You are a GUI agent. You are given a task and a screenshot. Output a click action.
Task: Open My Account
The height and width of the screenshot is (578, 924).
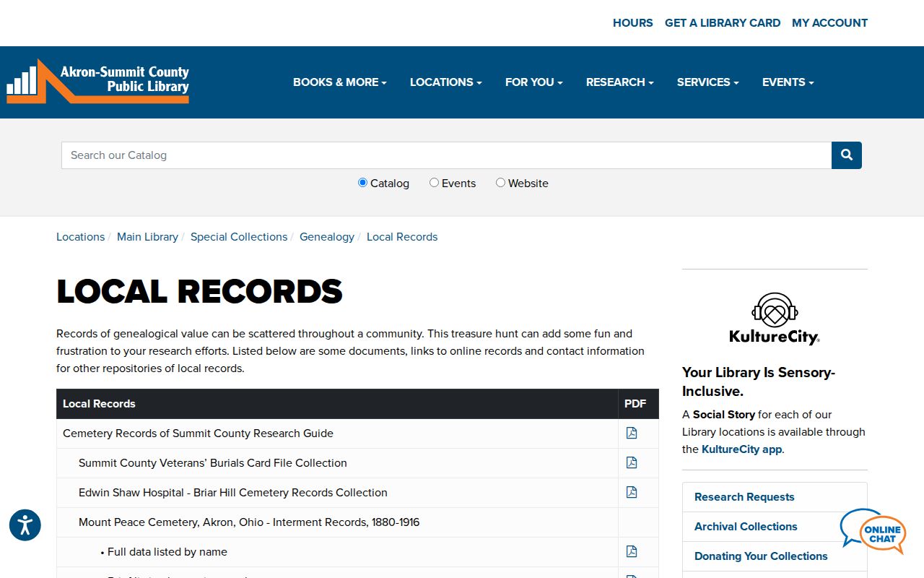[830, 23]
